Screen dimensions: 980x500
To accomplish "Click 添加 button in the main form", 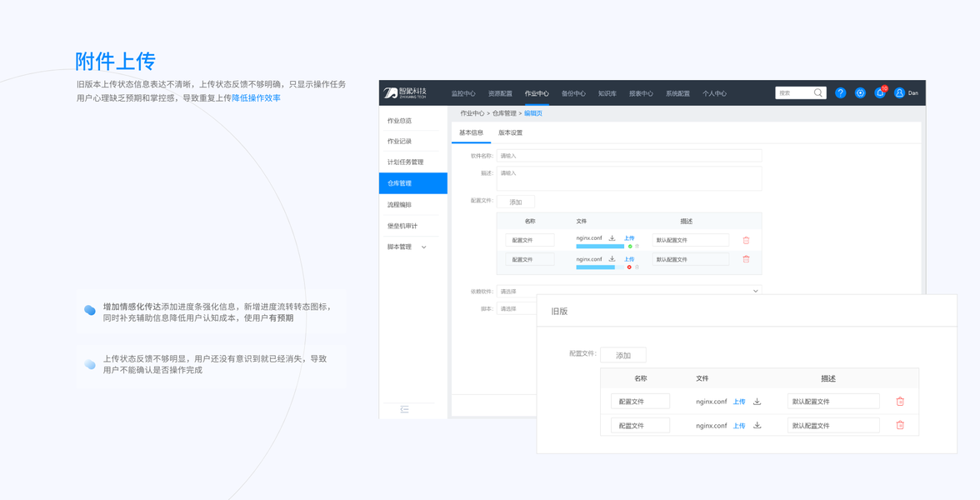I will tap(516, 202).
